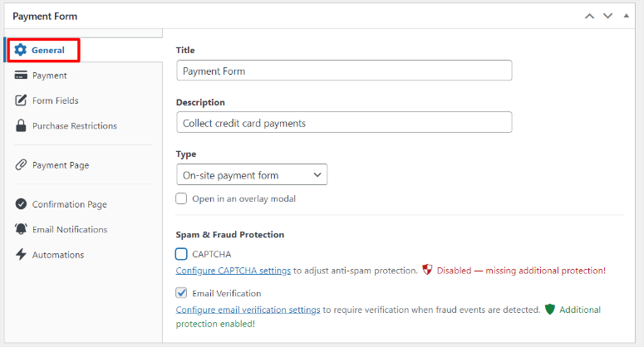The image size is (644, 347).
Task: Move Payment Form panel up
Action: point(589,16)
